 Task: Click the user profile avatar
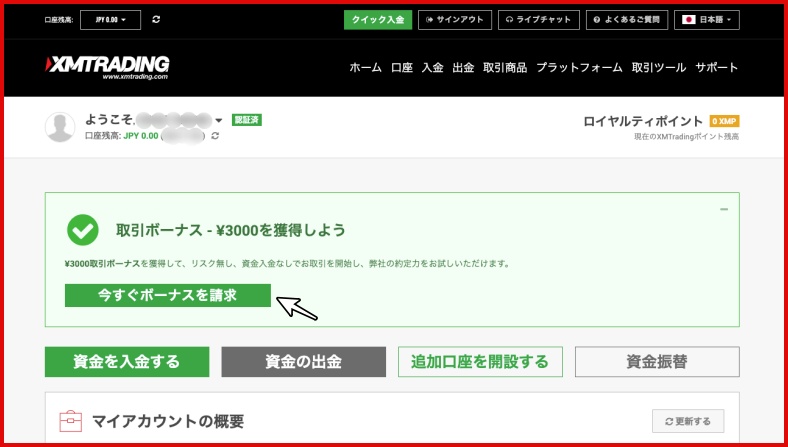pyautogui.click(x=60, y=127)
